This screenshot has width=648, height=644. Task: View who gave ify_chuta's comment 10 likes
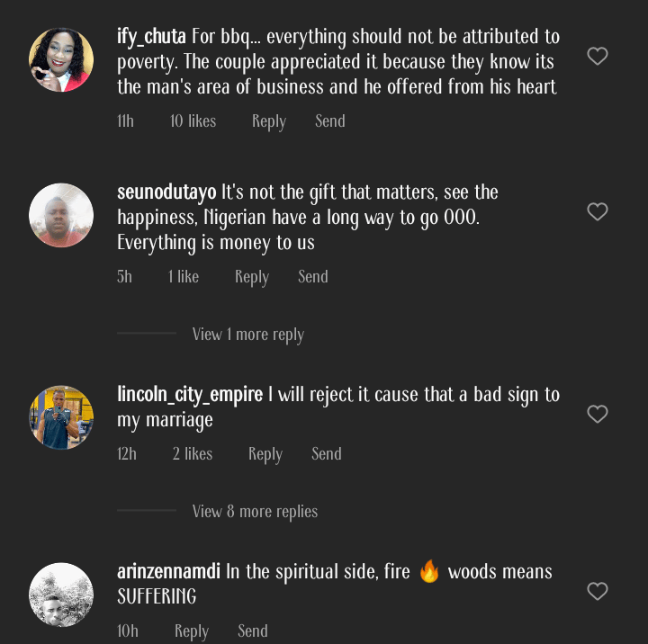[193, 121]
